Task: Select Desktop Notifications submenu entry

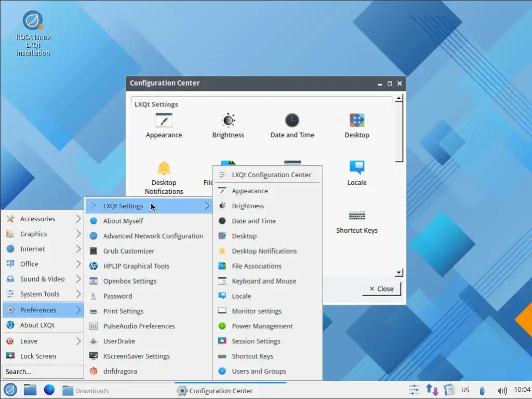Action: [268, 251]
